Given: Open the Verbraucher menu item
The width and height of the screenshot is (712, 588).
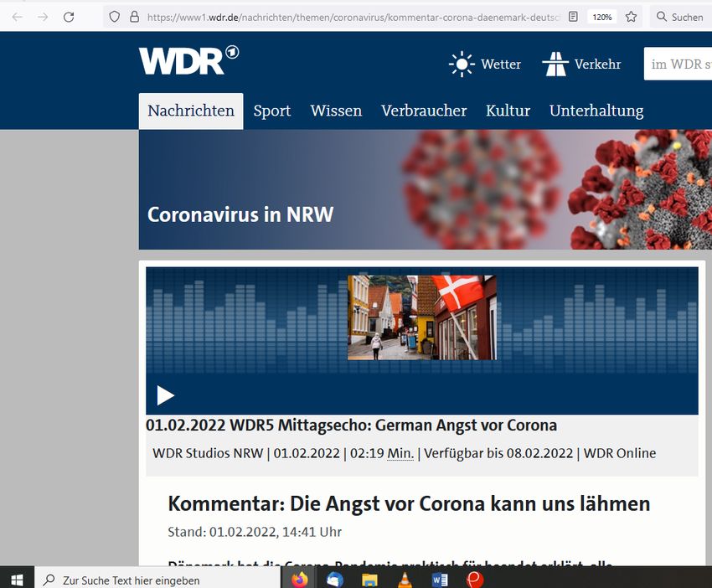Looking at the screenshot, I should point(424,111).
